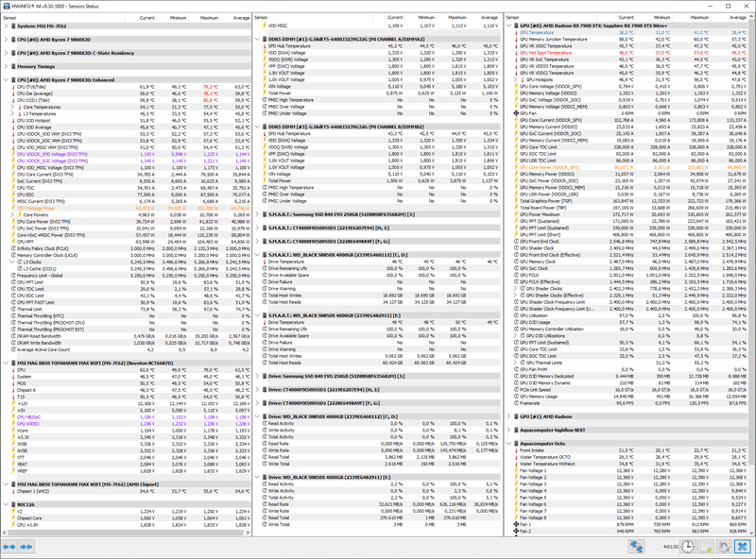Open the remote network monitors icon

point(636,547)
